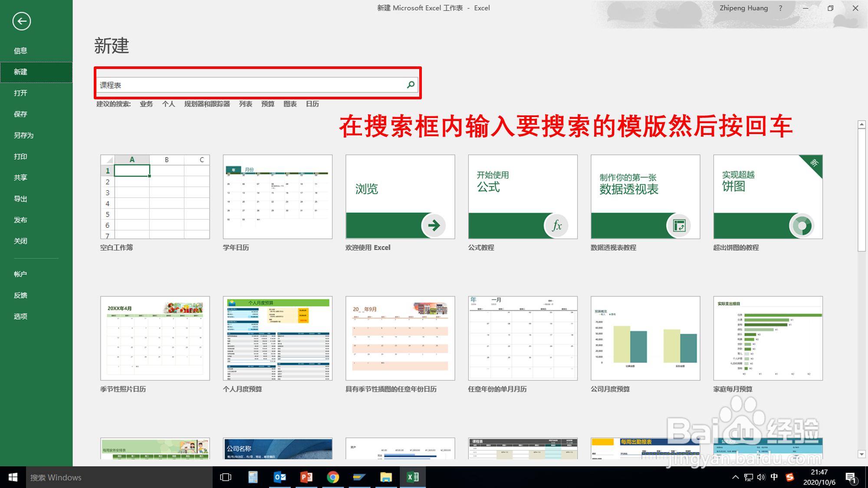Click the help question mark icon
The image size is (868, 488).
point(780,8)
